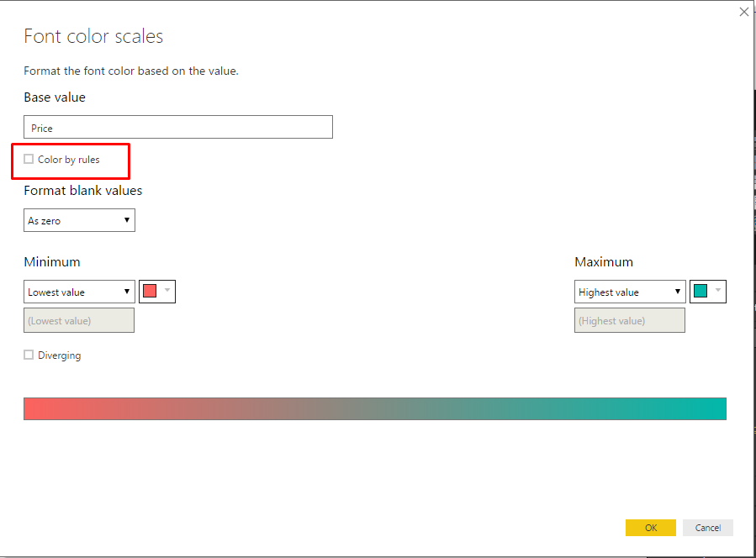Click the Minimum section heading
756x558 pixels.
coord(52,262)
